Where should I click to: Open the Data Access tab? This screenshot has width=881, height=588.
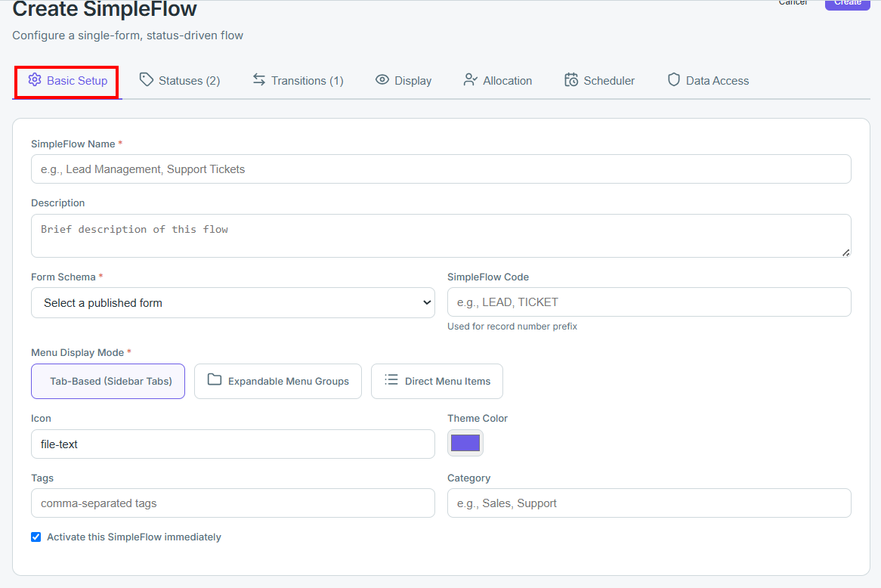pos(708,80)
